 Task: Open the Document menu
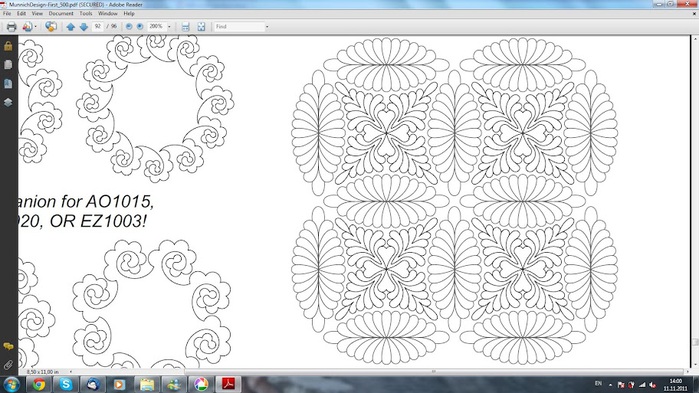pyautogui.click(x=61, y=14)
